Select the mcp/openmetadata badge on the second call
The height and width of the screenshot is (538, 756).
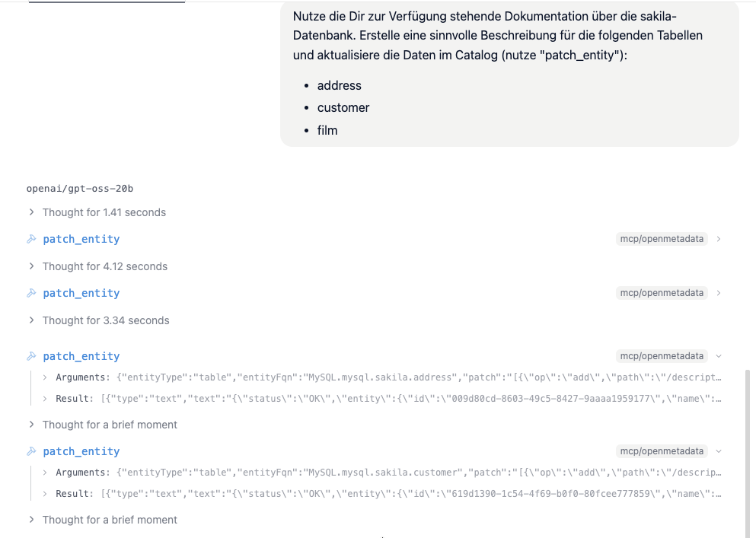(662, 293)
